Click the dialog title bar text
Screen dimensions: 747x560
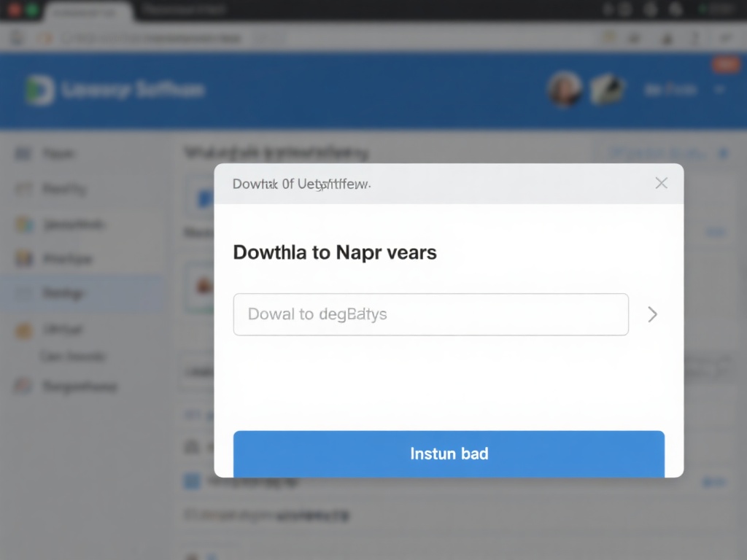coord(301,184)
